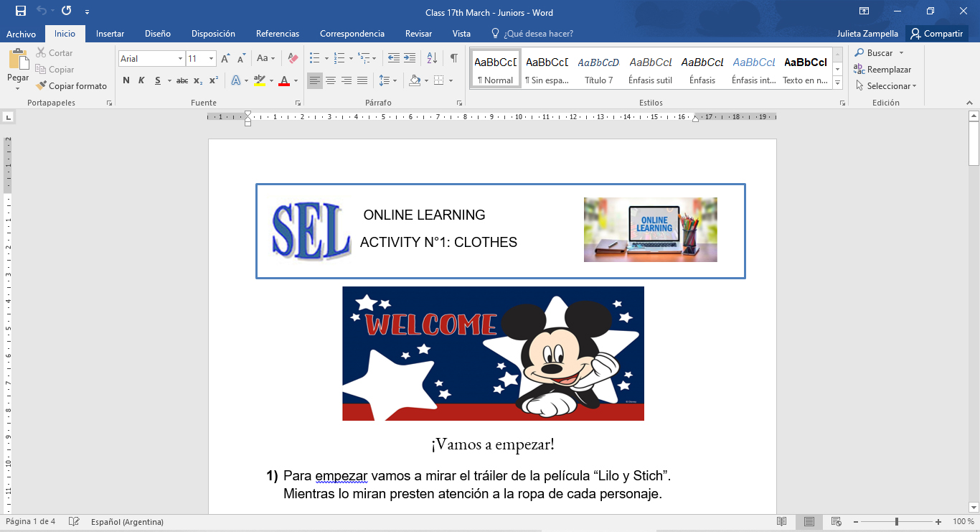Open the font size 11 dropdown
The image size is (980, 532).
click(211, 59)
